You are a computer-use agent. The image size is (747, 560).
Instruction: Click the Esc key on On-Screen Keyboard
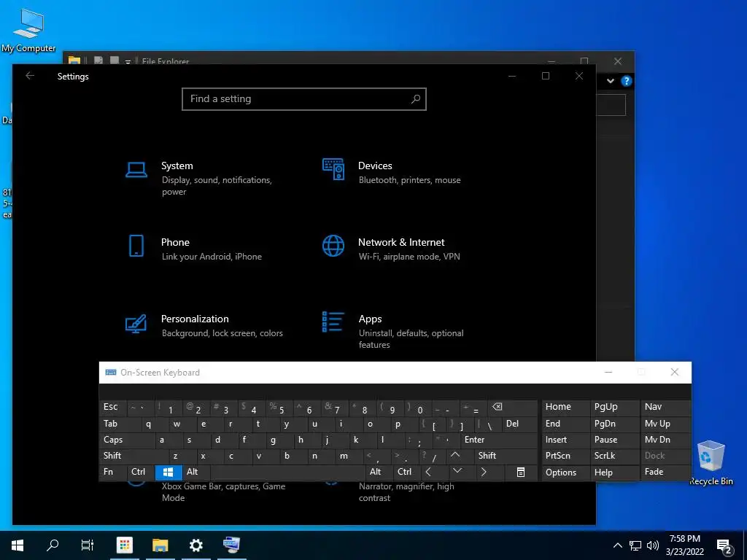(x=113, y=407)
